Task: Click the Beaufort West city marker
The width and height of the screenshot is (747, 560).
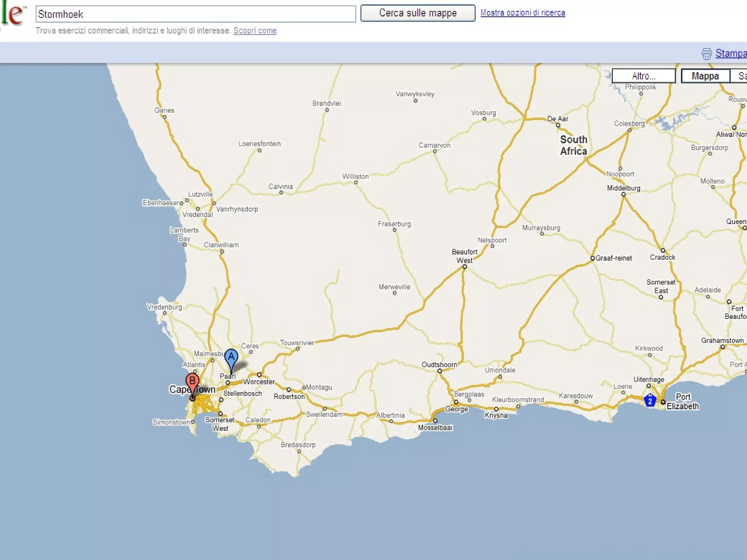Action: [464, 267]
